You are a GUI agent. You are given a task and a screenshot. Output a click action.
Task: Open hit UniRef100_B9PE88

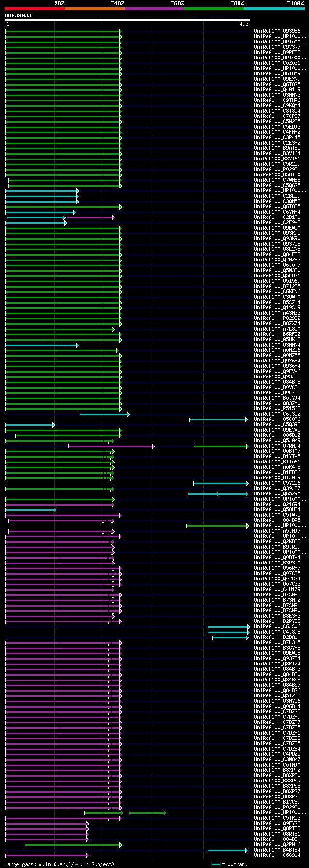tap(277, 53)
